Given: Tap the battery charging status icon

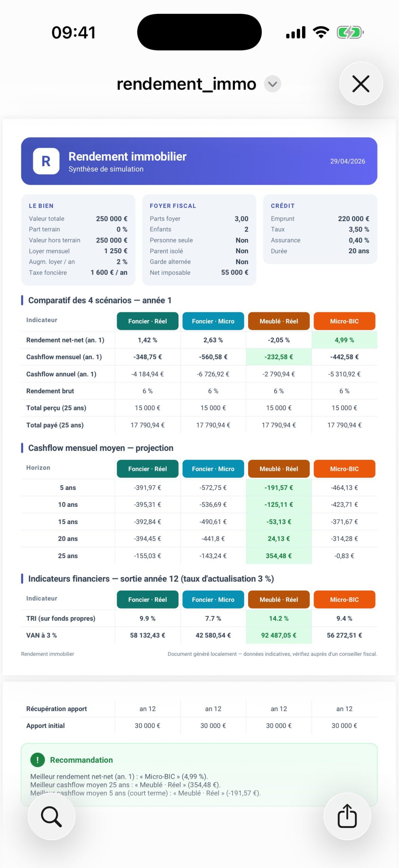Looking at the screenshot, I should pos(350,33).
